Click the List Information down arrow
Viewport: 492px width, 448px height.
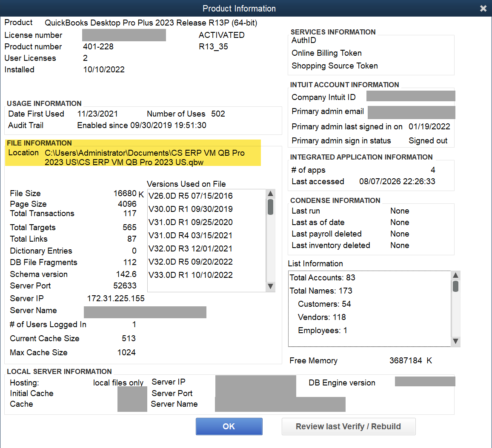455,341
